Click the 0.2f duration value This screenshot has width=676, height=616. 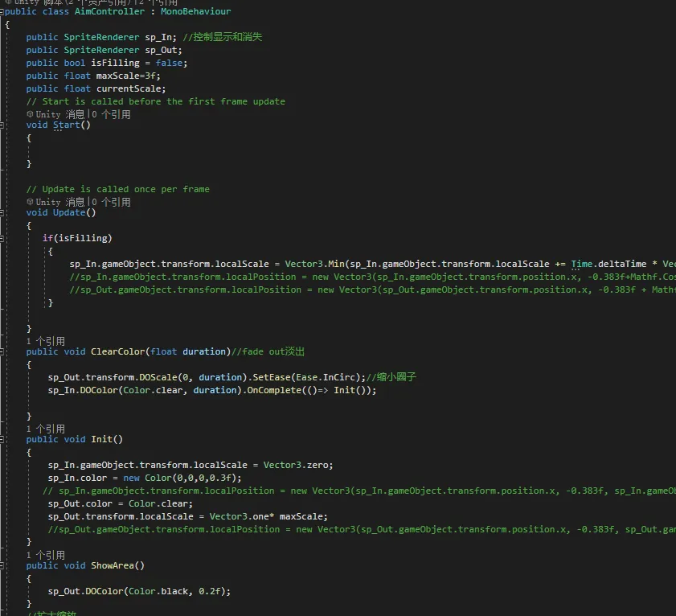[x=209, y=591]
